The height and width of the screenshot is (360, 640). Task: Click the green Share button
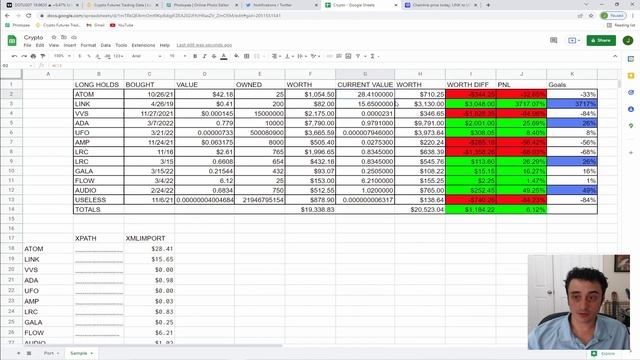point(601,40)
